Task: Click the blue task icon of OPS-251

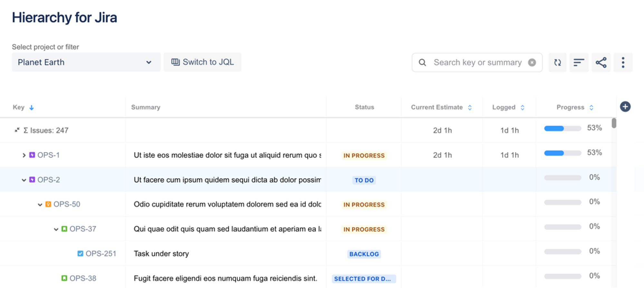Action: [80, 254]
